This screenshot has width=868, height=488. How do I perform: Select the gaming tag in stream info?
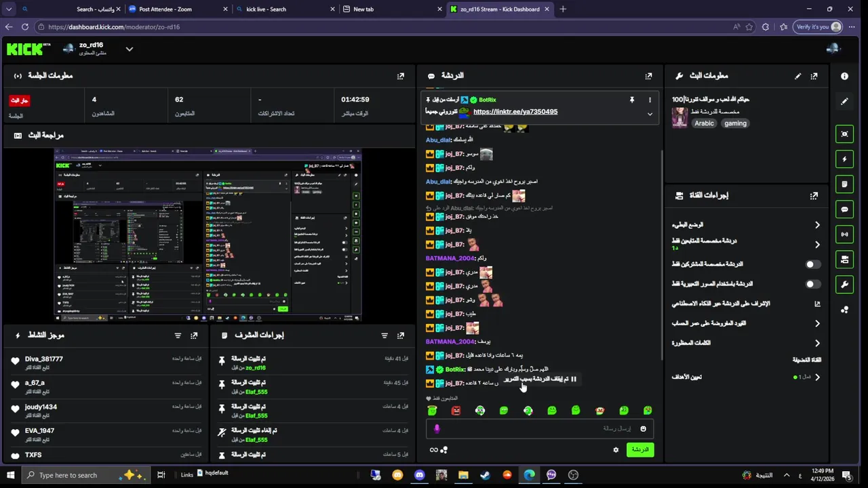click(735, 123)
